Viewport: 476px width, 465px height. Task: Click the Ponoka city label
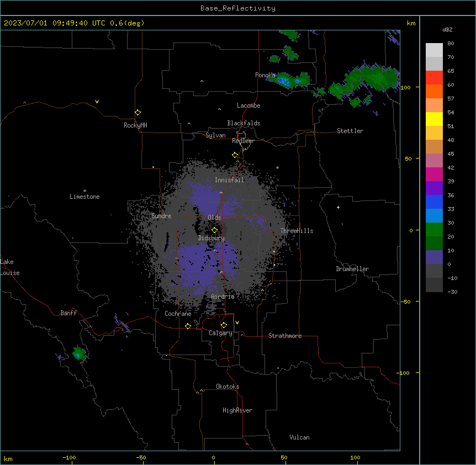tap(265, 75)
